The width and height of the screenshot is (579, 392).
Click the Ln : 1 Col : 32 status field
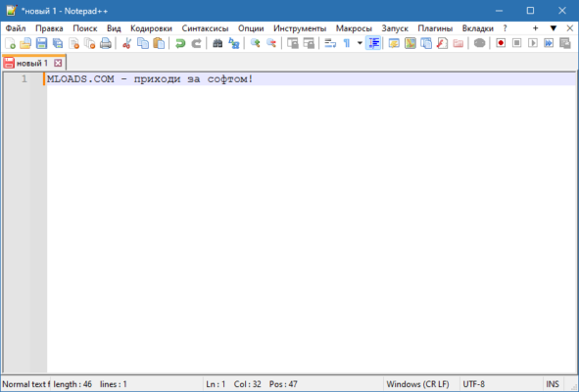pos(233,384)
